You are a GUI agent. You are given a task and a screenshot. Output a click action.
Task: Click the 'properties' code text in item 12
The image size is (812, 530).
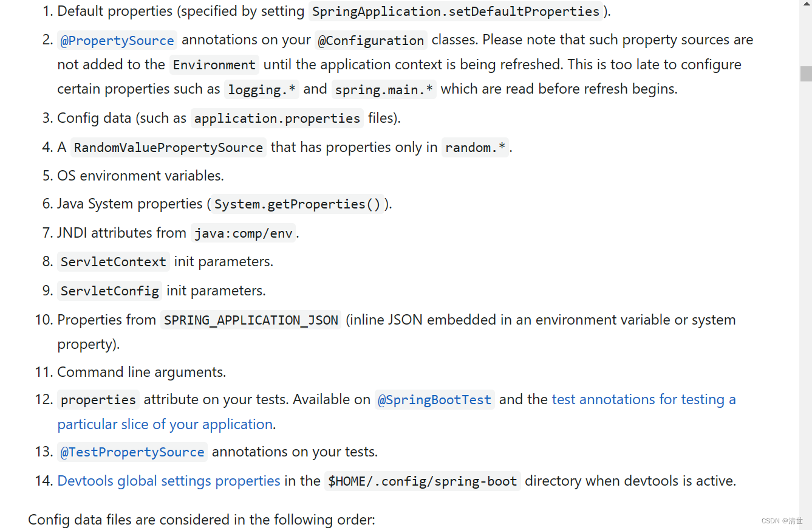pyautogui.click(x=98, y=400)
